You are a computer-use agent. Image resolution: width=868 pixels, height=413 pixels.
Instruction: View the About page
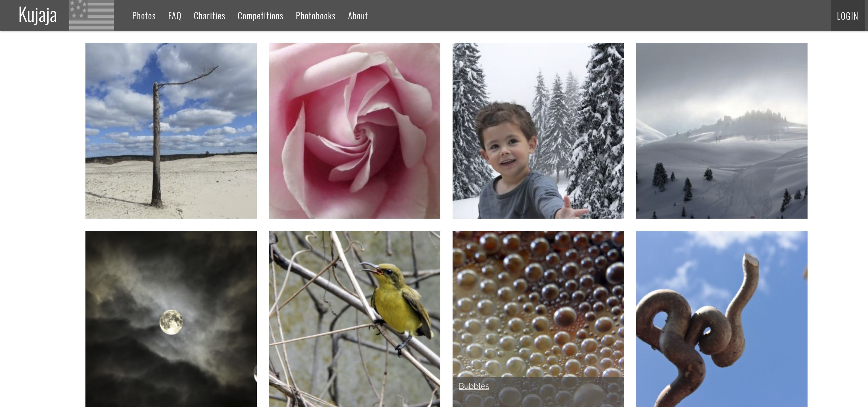(358, 16)
